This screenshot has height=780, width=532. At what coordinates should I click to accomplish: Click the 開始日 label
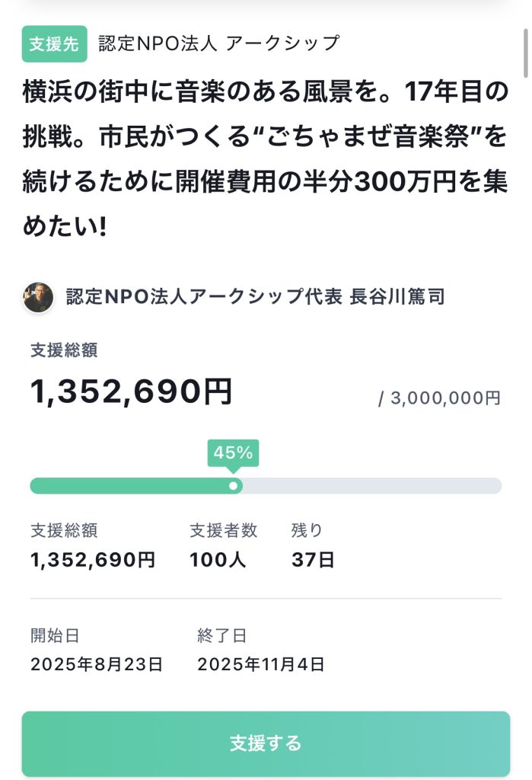click(x=55, y=635)
